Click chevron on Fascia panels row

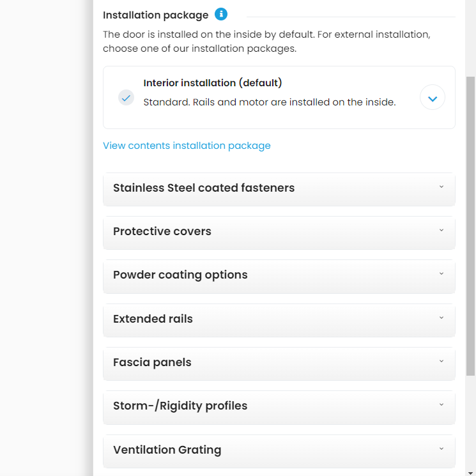tap(441, 361)
